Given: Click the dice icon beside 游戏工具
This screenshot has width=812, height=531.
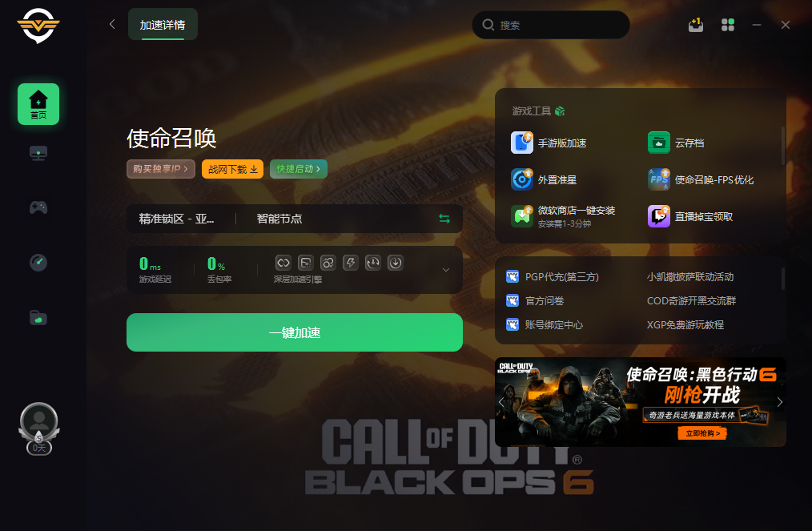Looking at the screenshot, I should point(560,111).
